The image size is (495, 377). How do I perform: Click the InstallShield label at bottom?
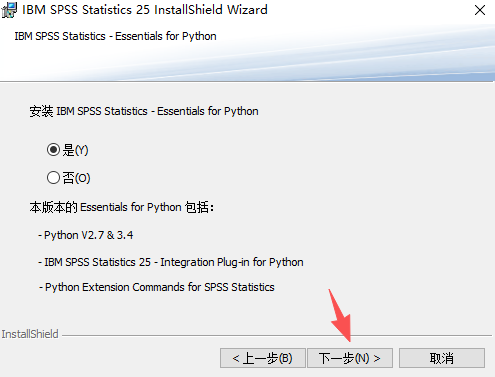(30, 334)
